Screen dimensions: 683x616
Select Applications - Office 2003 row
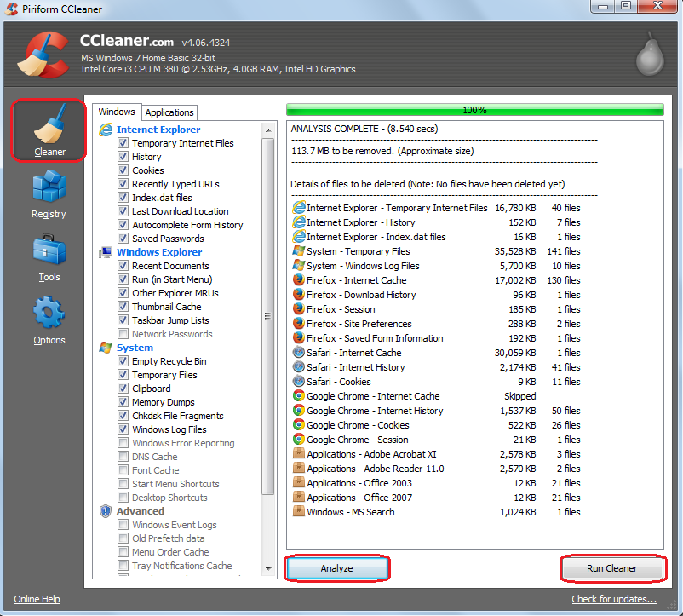pos(437,483)
